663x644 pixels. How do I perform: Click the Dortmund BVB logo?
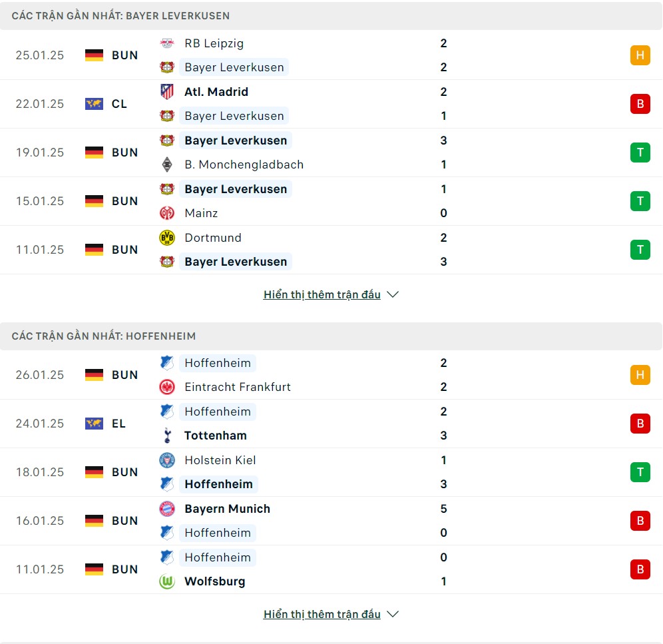[x=167, y=238]
